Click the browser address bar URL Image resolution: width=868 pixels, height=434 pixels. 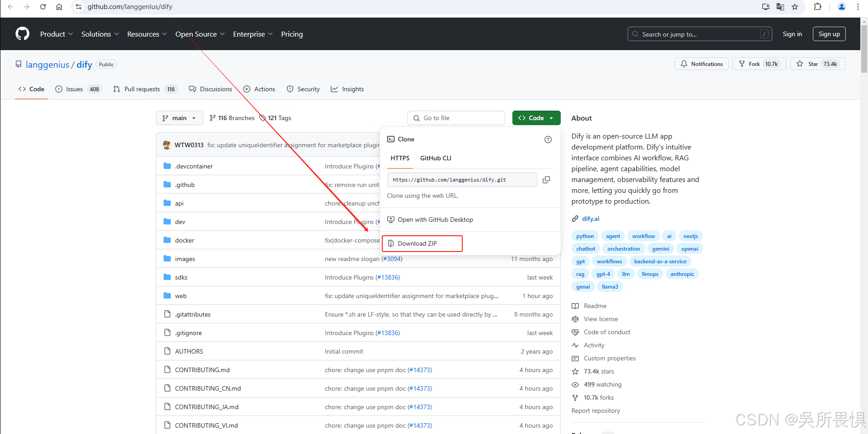pyautogui.click(x=130, y=7)
